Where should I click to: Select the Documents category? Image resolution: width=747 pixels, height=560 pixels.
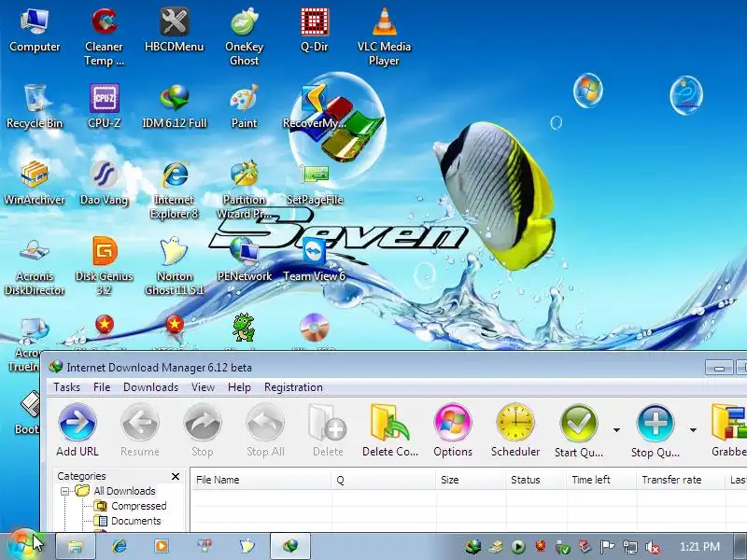tap(135, 521)
